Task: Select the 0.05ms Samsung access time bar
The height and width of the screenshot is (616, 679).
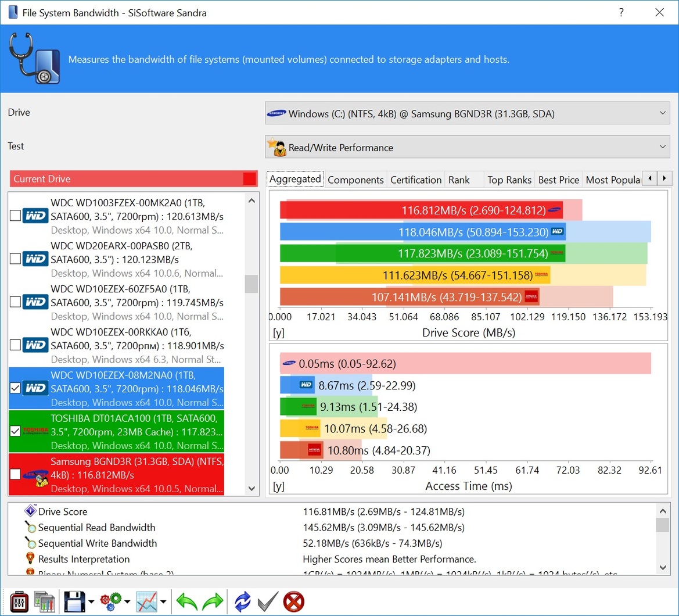Action: tap(465, 363)
